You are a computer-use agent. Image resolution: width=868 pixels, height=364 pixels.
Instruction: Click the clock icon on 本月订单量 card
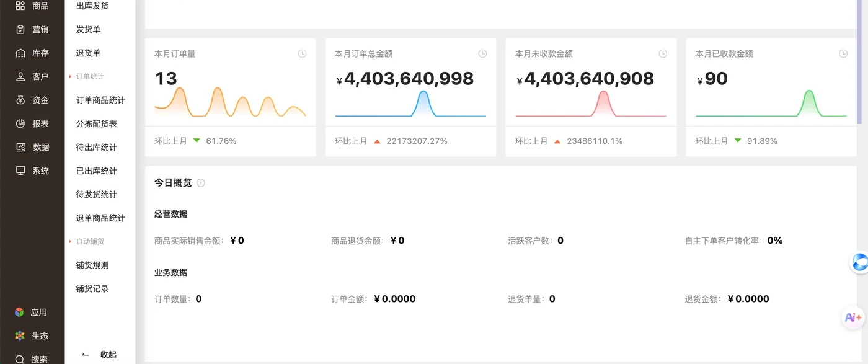click(x=302, y=54)
